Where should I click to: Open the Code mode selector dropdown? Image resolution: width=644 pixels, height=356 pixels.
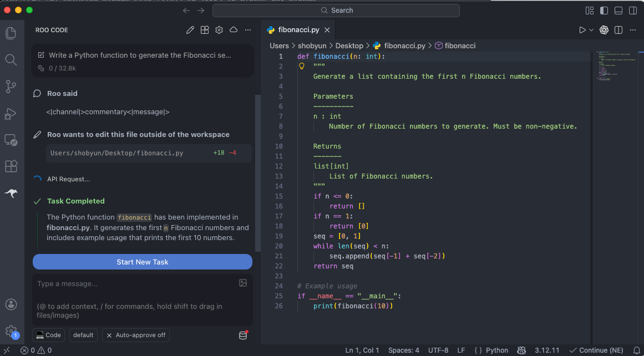tap(49, 335)
